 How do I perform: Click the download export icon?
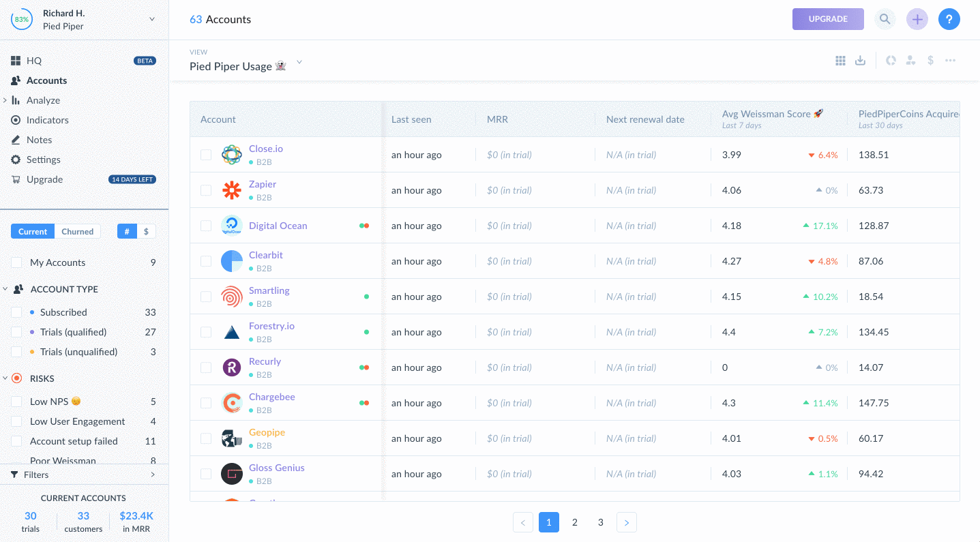[x=861, y=61]
